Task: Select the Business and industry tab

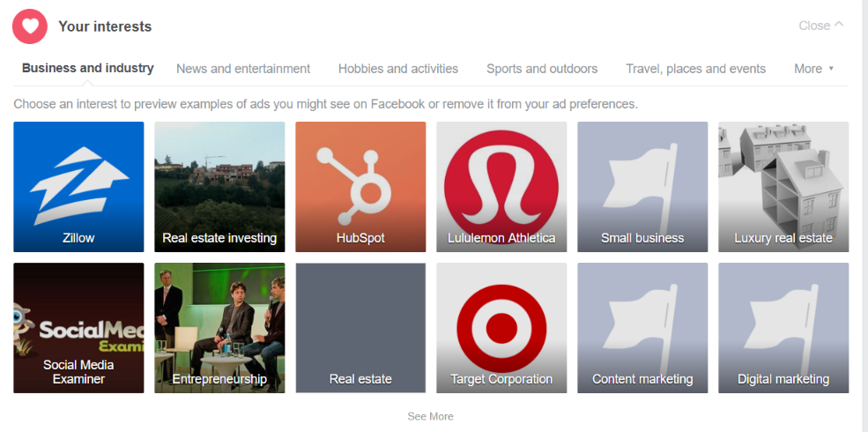Action: [88, 68]
